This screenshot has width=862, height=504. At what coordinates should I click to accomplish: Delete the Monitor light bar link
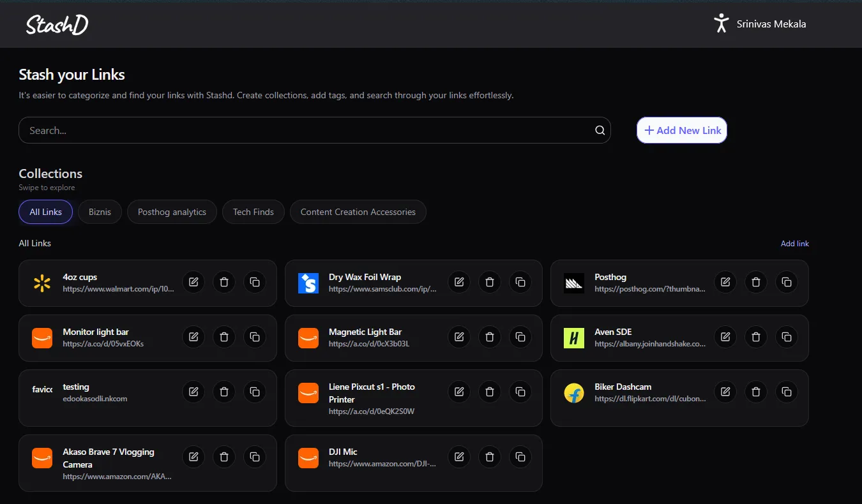pyautogui.click(x=224, y=337)
